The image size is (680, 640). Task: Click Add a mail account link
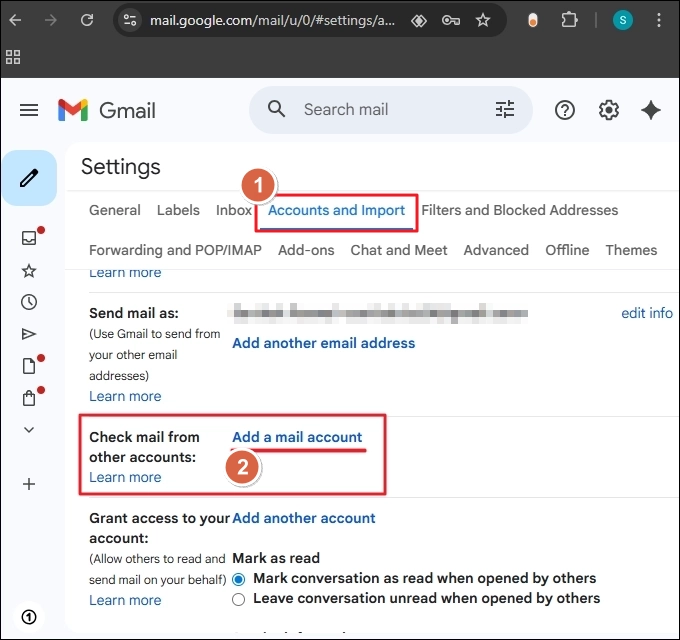click(x=297, y=437)
